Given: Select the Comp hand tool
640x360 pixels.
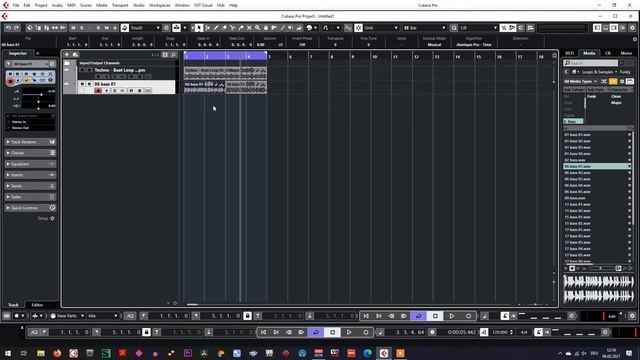Looking at the screenshot, I should point(266,28).
